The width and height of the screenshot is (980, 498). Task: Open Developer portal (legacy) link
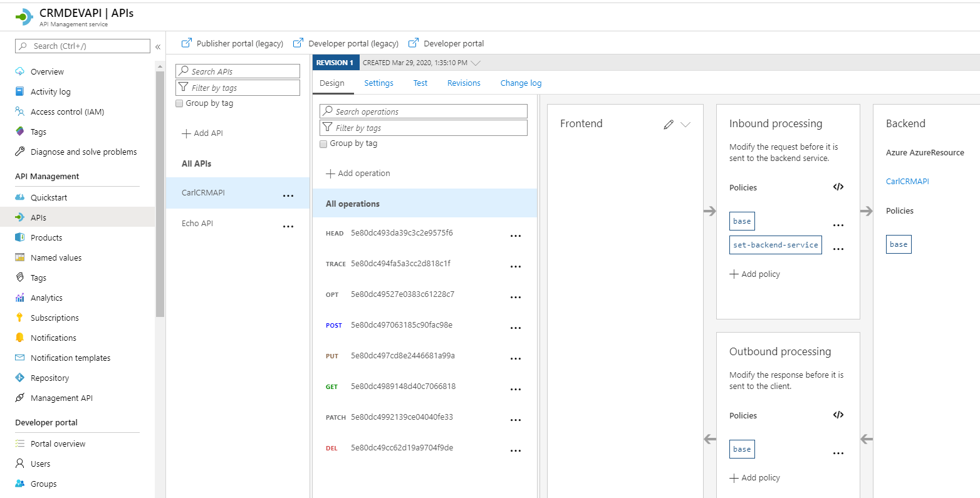coord(346,43)
